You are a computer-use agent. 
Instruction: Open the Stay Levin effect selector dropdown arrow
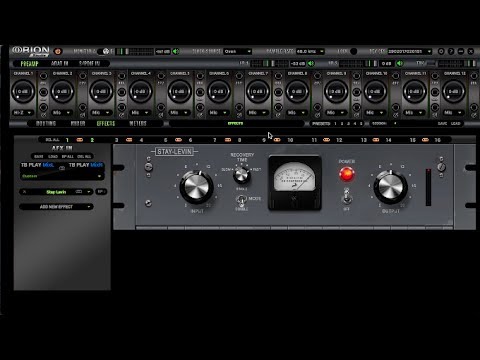pos(88,192)
